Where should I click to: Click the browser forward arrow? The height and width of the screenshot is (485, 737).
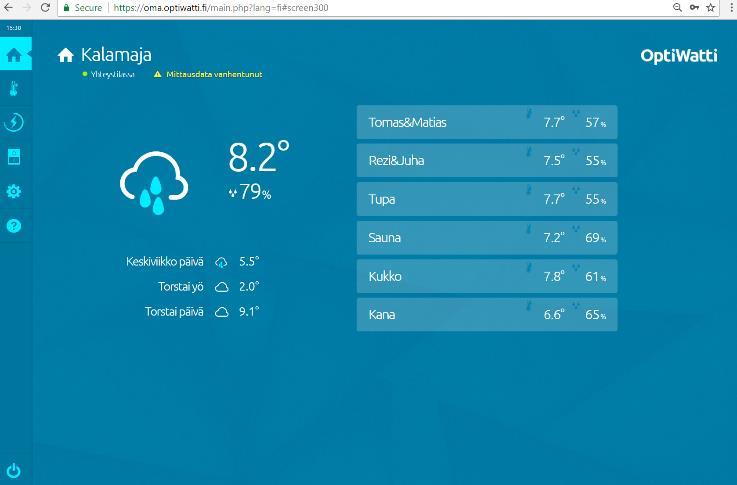coord(26,8)
